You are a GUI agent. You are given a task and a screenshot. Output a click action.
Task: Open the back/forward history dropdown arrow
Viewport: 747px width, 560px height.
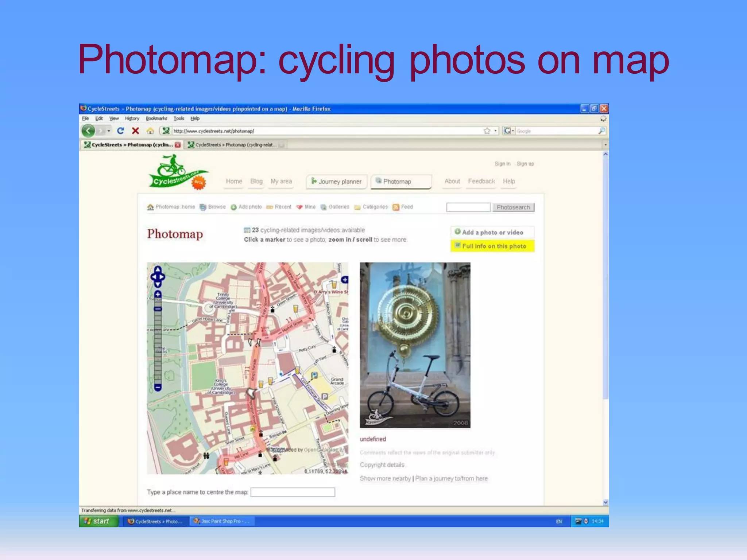pyautogui.click(x=109, y=131)
